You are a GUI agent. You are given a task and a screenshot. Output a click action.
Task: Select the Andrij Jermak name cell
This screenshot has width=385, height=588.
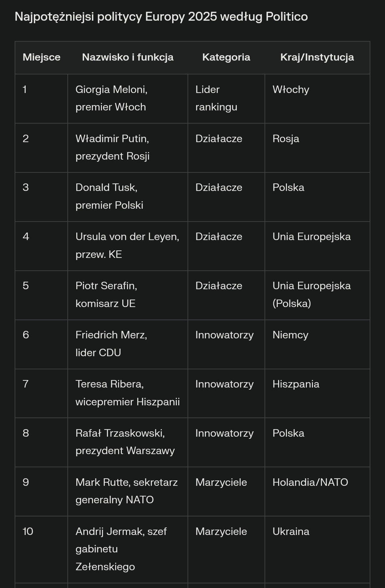tap(121, 549)
